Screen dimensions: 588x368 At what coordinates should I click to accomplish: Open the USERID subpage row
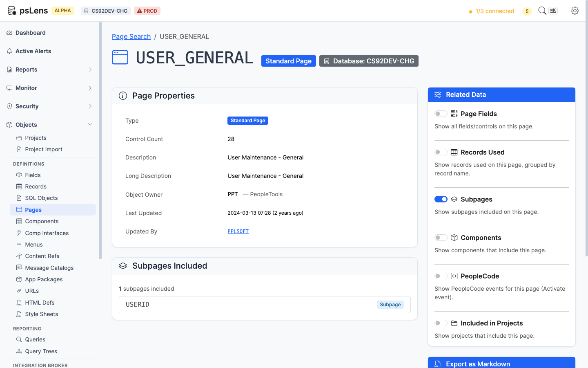[x=265, y=305]
